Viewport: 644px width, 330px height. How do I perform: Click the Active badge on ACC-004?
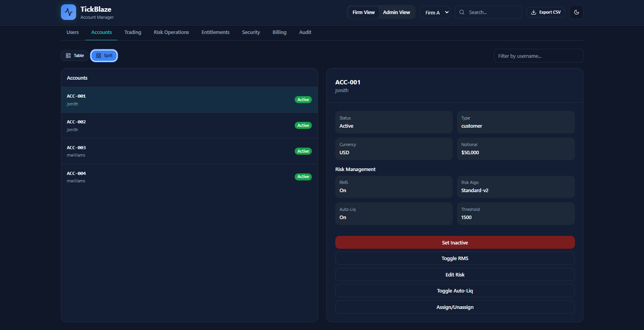point(303,177)
